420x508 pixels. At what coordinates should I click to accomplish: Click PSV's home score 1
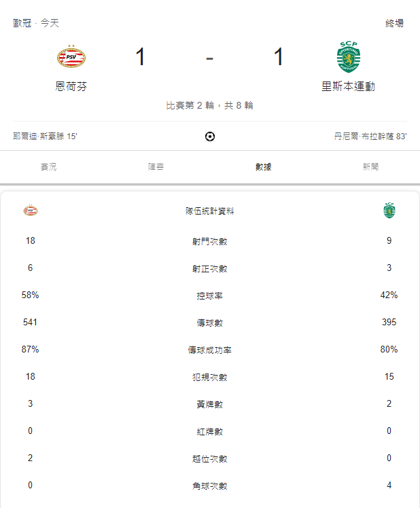(x=140, y=57)
